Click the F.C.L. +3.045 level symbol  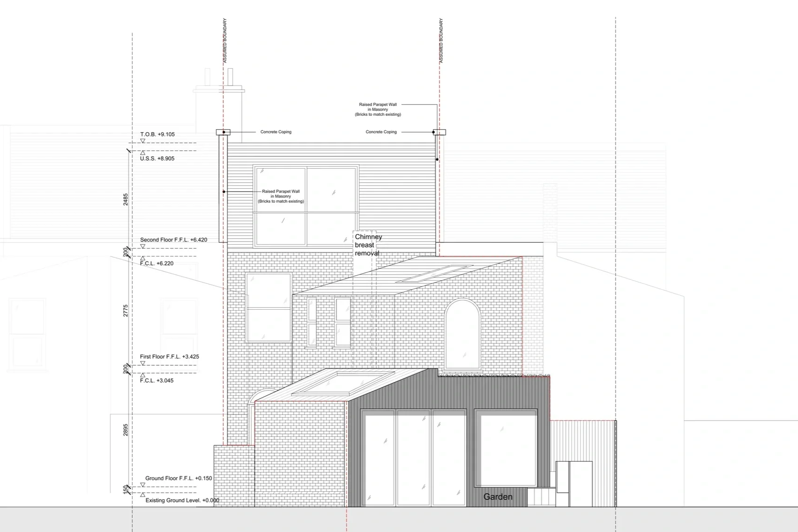coord(143,375)
